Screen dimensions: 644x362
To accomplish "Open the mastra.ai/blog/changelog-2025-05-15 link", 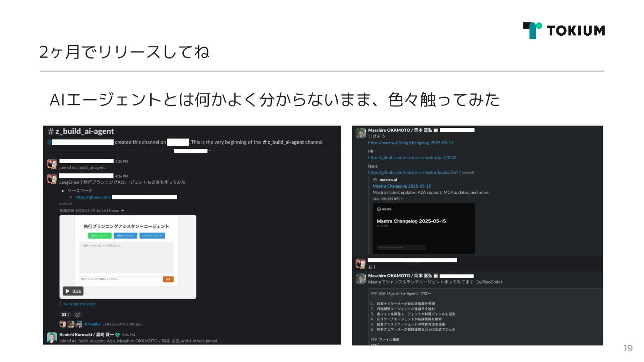I will (x=411, y=143).
